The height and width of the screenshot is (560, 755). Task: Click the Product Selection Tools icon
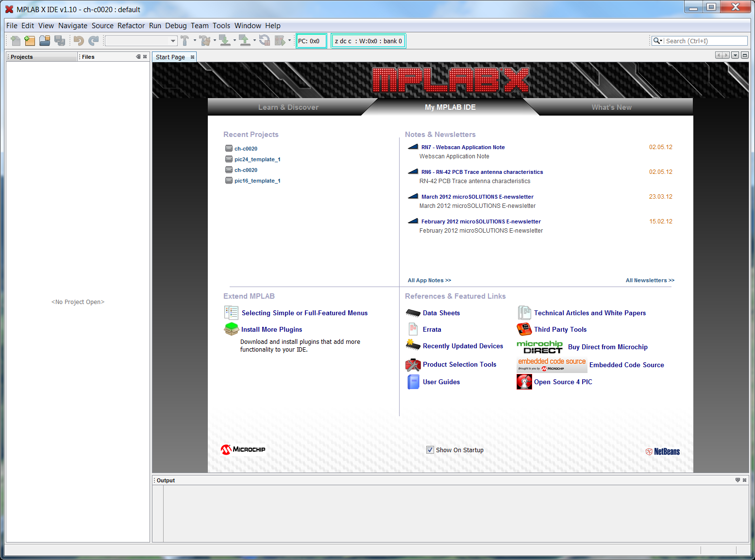pos(413,364)
